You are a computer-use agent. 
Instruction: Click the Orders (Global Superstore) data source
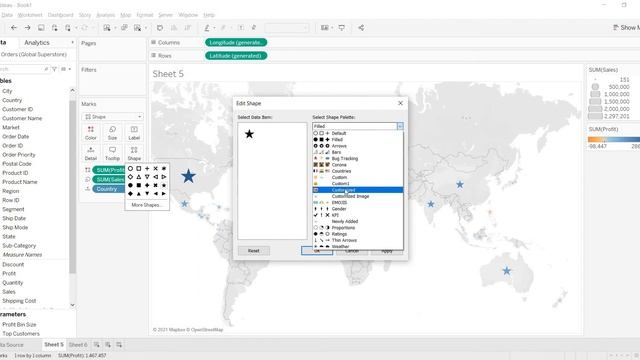(x=33, y=54)
